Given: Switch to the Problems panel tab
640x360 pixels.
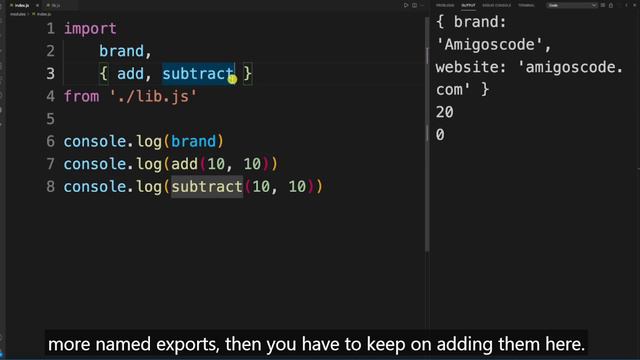Looking at the screenshot, I should tap(445, 5).
